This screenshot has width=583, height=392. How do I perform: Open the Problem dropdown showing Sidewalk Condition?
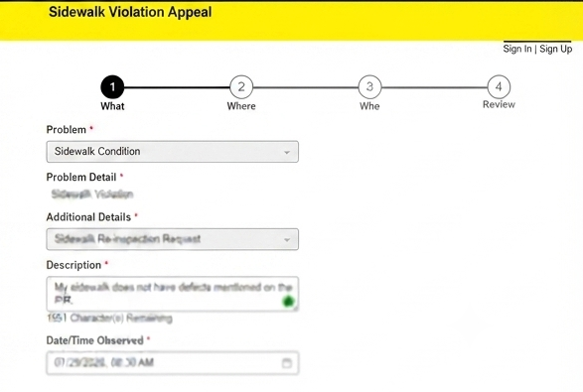coord(172,152)
